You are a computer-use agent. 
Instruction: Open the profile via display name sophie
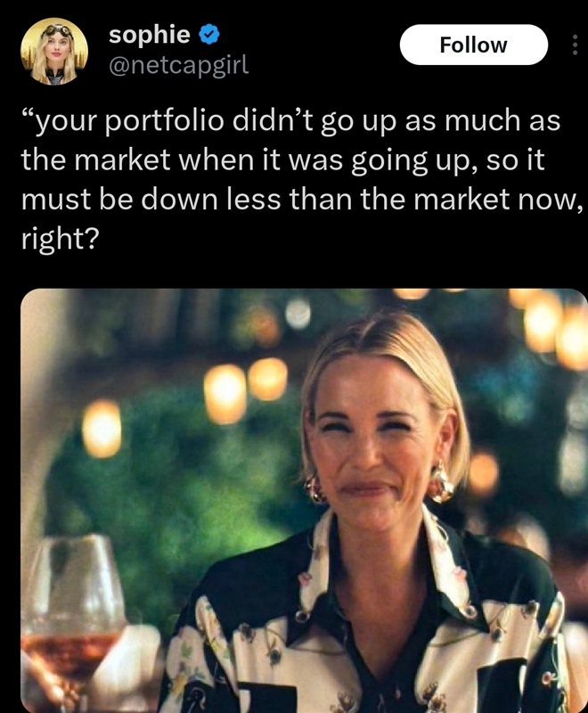(x=150, y=34)
